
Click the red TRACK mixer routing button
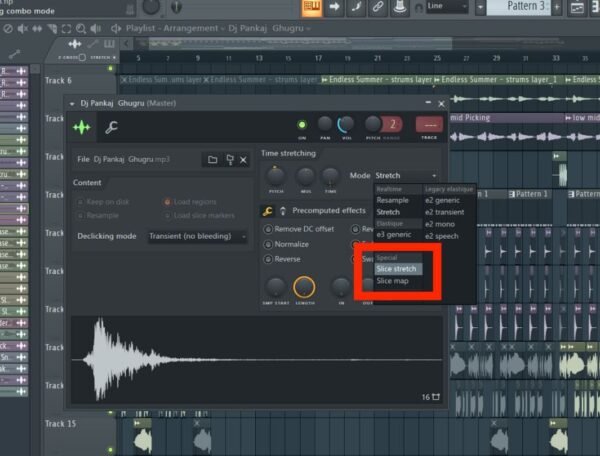(x=429, y=125)
